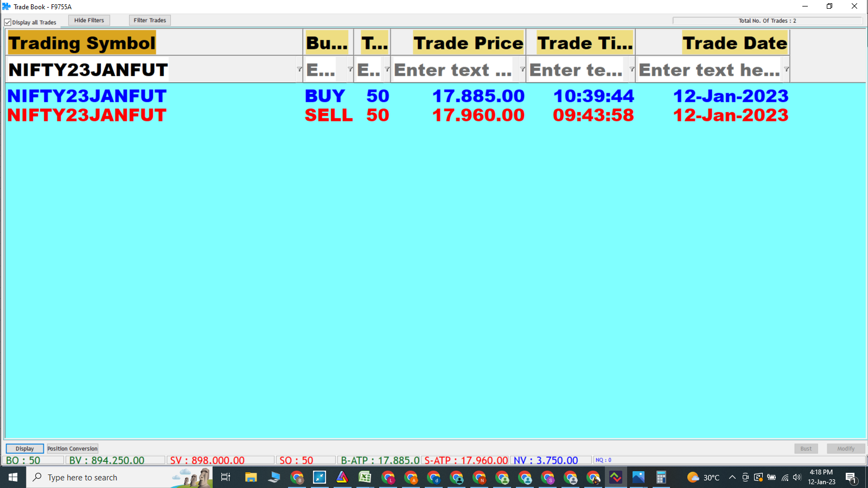The height and width of the screenshot is (488, 868).
Task: Open Trade Date filter dropdown icon
Action: pyautogui.click(x=786, y=69)
